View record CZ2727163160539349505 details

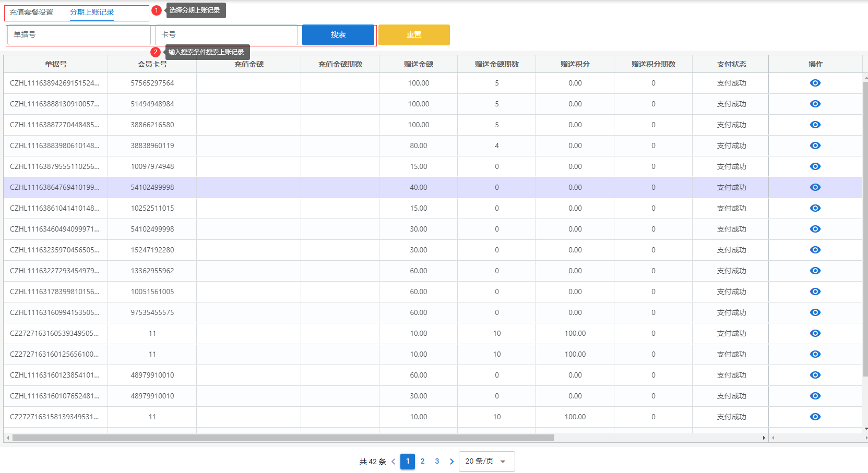pyautogui.click(x=815, y=333)
